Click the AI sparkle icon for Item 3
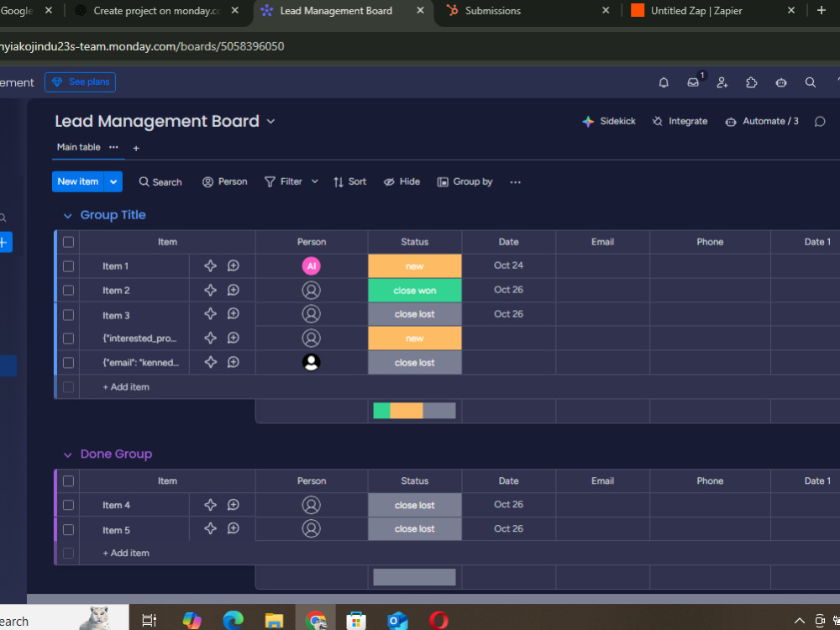Viewport: 840px width, 630px height. pyautogui.click(x=211, y=314)
